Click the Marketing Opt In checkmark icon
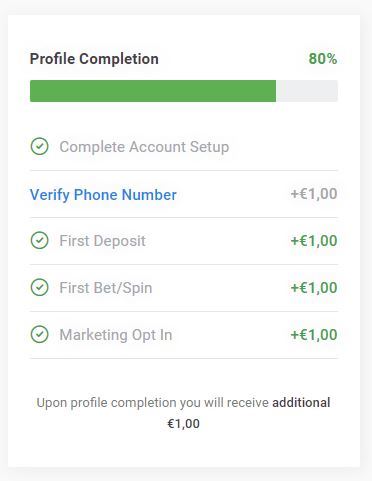Viewport: 372px width, 481px height. click(x=40, y=334)
